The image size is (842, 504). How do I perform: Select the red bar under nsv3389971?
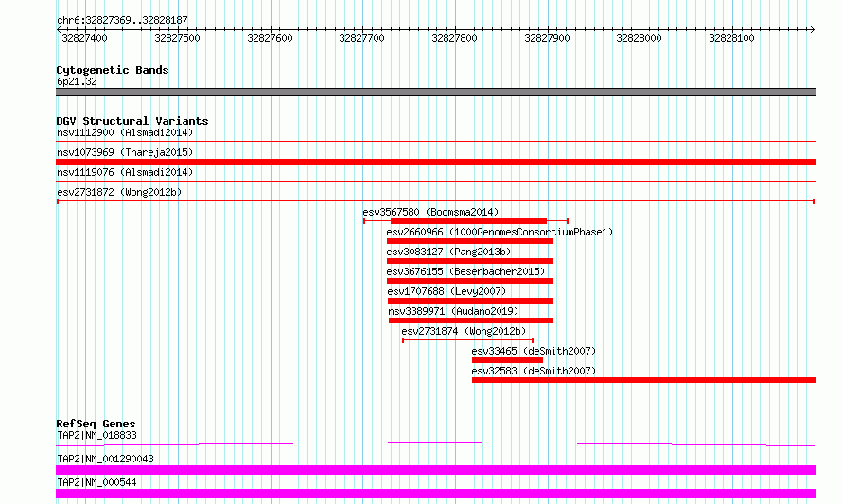(x=471, y=321)
